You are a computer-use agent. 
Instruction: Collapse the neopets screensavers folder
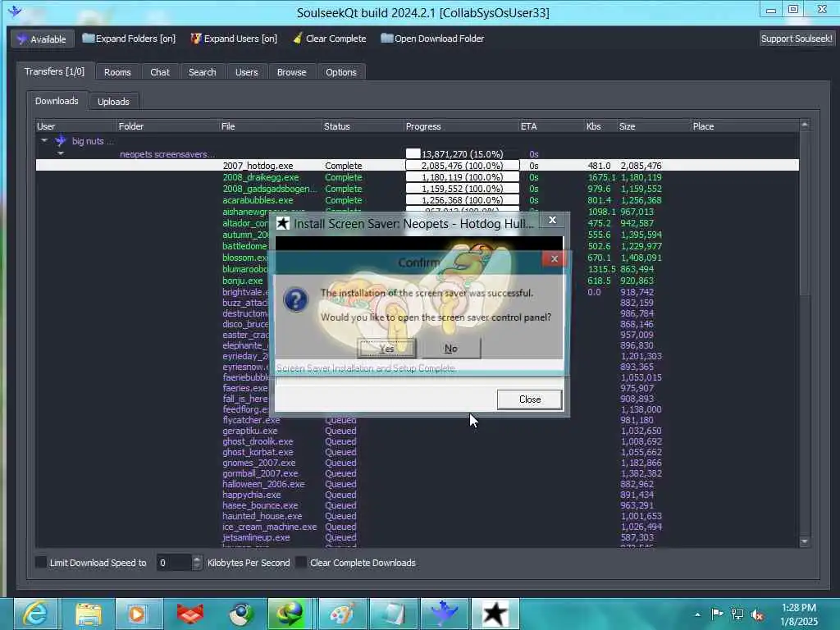coord(61,153)
